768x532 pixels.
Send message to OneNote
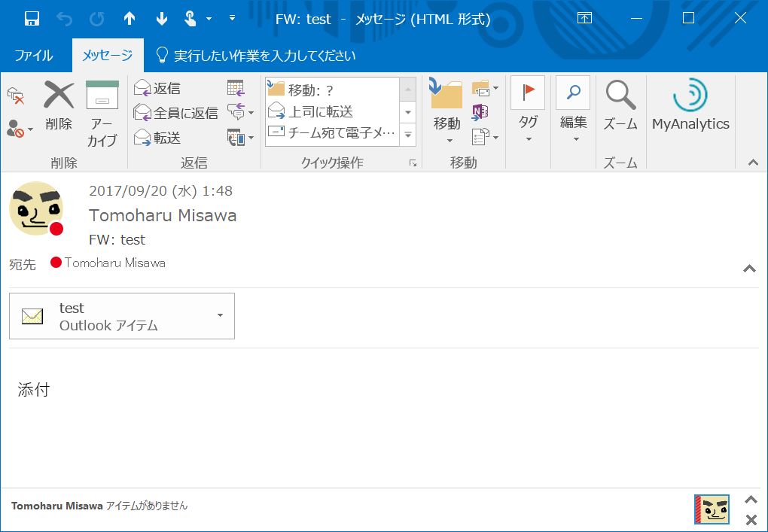(480, 112)
